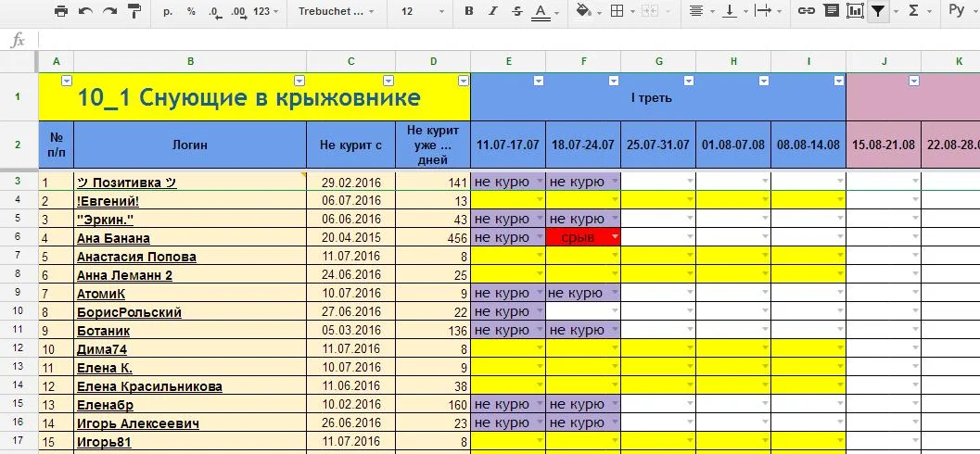This screenshot has width=980, height=454.
Task: Apply percent format
Action: pos(191,11)
